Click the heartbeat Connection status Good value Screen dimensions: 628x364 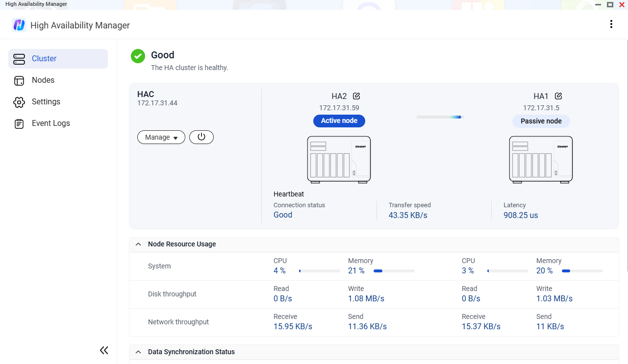pos(283,215)
